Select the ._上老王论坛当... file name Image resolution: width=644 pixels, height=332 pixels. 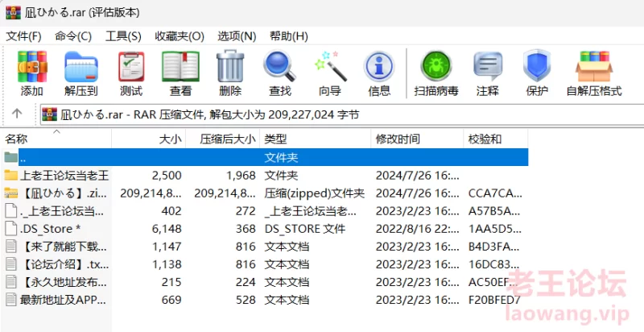(62, 211)
